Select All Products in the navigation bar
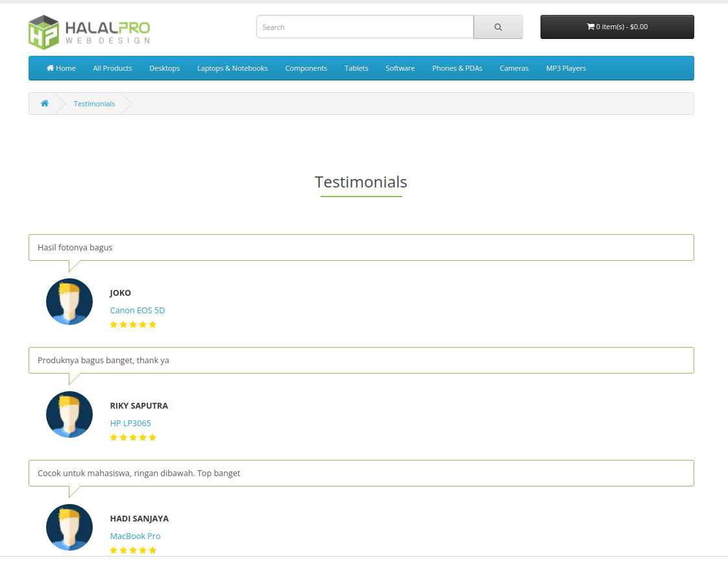728x576 pixels. click(112, 68)
